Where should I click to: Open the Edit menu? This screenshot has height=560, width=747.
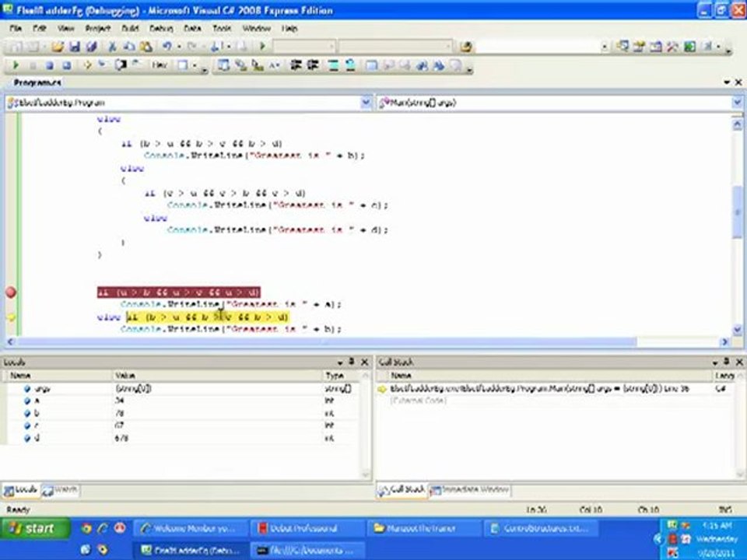coord(39,29)
